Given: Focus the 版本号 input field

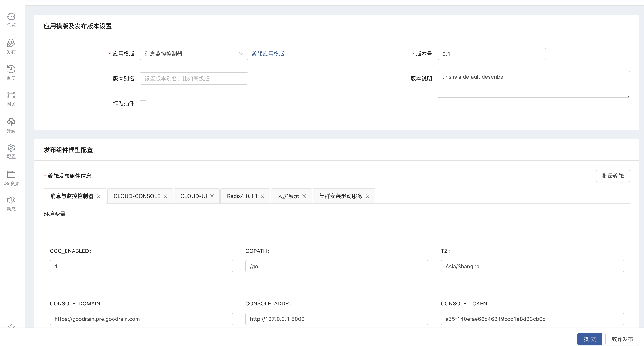Looking at the screenshot, I should click(x=491, y=54).
